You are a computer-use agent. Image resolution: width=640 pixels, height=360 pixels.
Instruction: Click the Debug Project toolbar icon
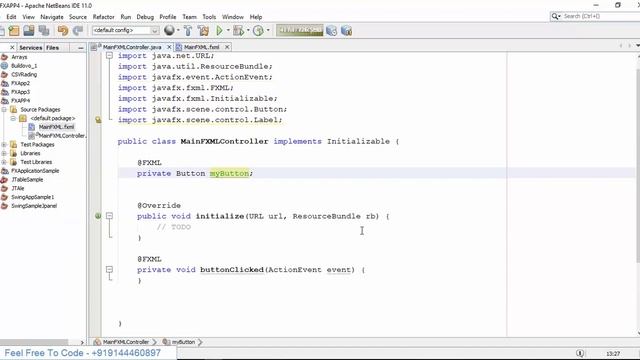point(238,31)
